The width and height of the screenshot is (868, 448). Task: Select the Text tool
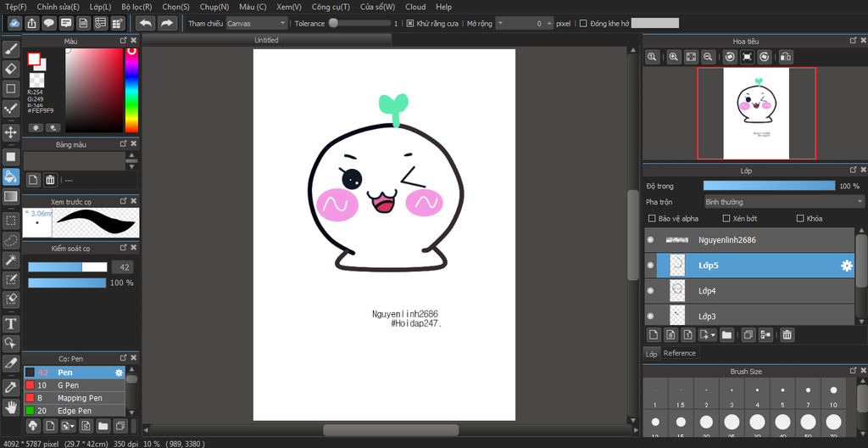coord(11,323)
